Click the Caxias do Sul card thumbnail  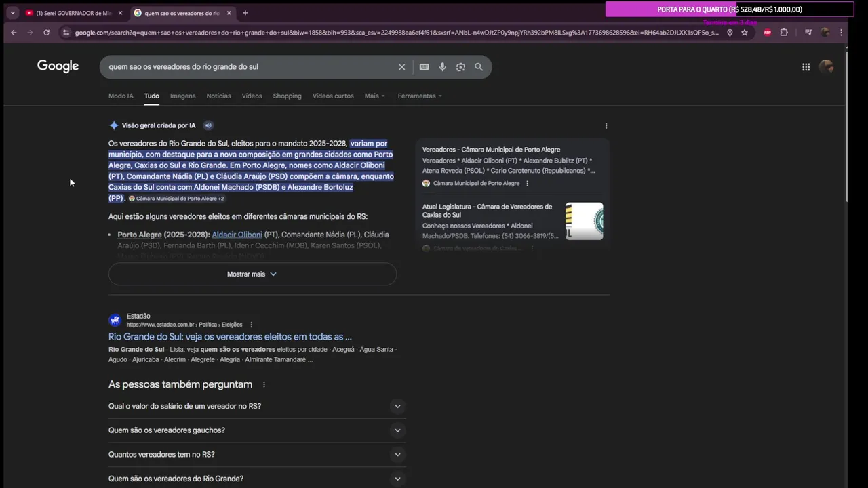(584, 221)
